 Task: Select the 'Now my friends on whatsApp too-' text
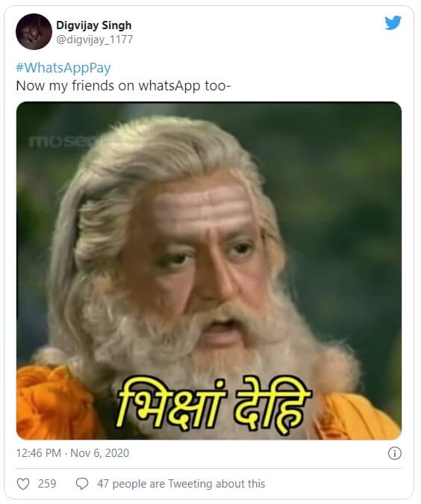pos(124,86)
